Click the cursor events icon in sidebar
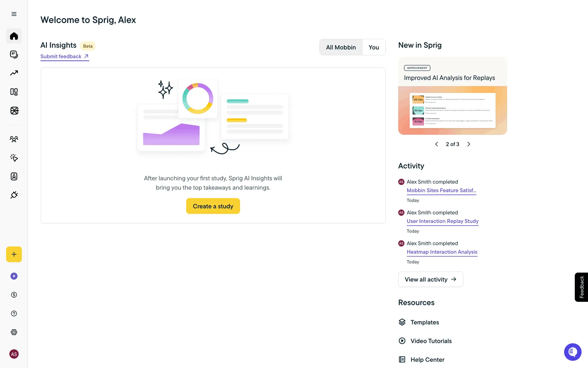 (14, 158)
